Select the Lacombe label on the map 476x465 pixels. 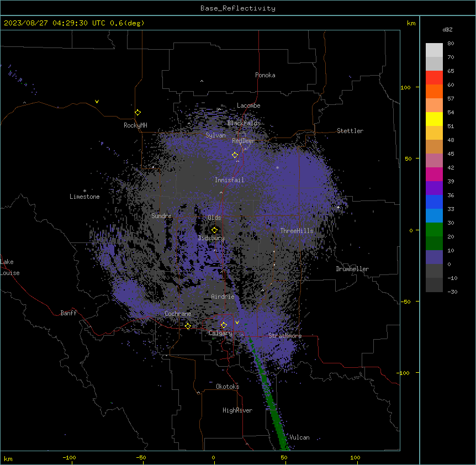[248, 105]
